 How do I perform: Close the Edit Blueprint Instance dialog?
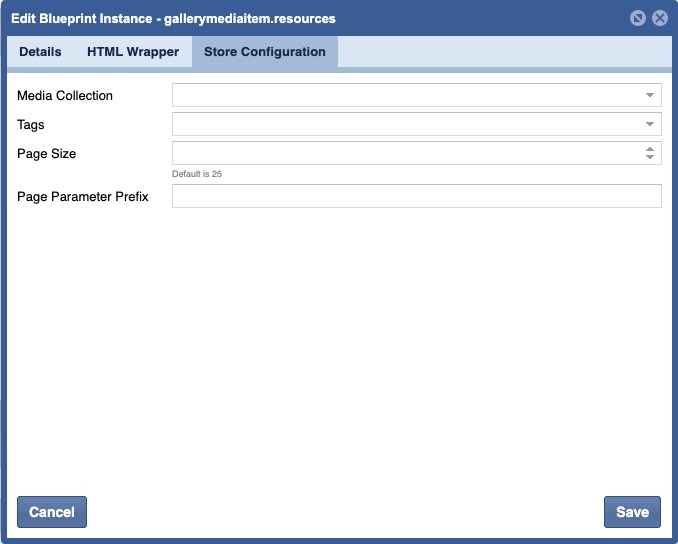[x=659, y=18]
